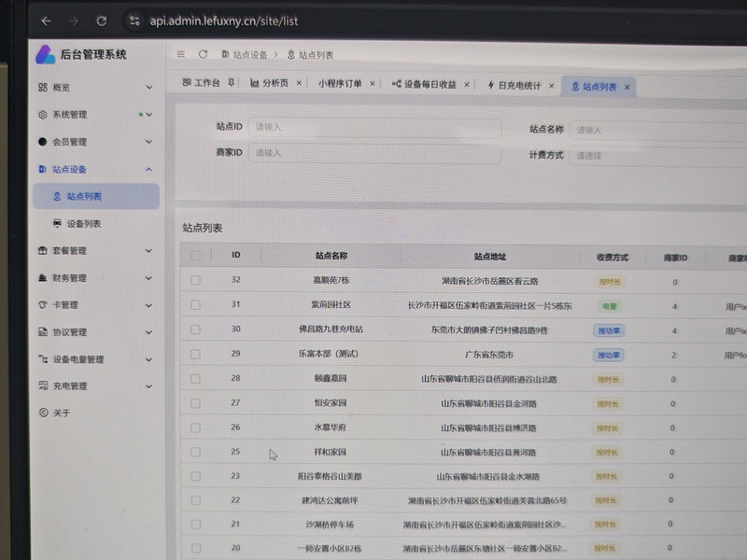Screen dimensions: 747x560
Task: Toggle the select-all header checkbox
Action: [x=195, y=255]
